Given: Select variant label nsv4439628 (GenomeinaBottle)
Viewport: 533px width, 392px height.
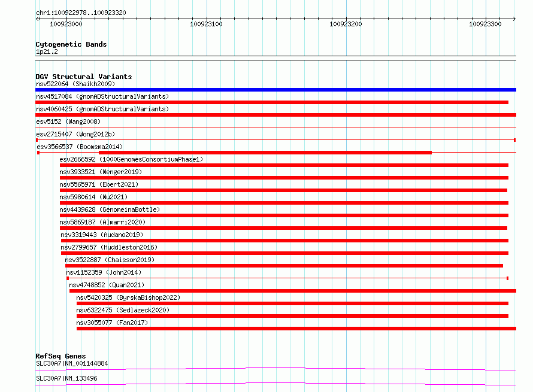Looking at the screenshot, I should point(110,209).
